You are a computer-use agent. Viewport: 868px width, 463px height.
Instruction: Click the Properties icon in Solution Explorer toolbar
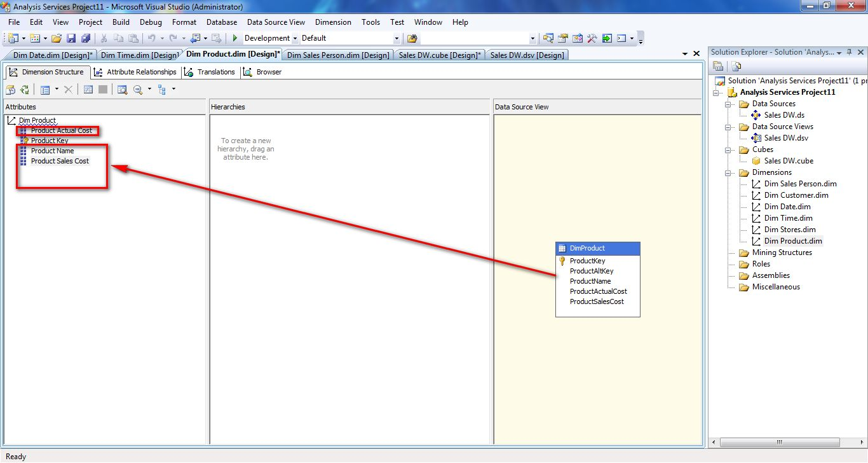pos(719,66)
